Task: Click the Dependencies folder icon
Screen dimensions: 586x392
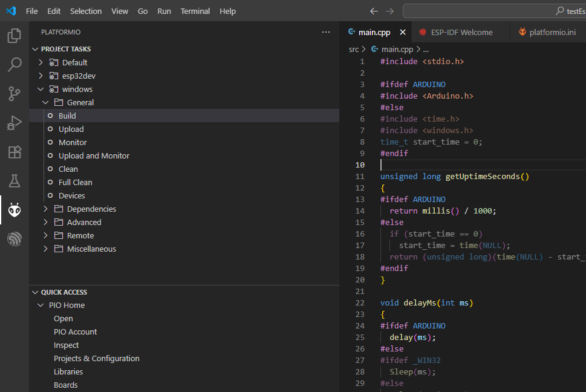Action: click(59, 209)
